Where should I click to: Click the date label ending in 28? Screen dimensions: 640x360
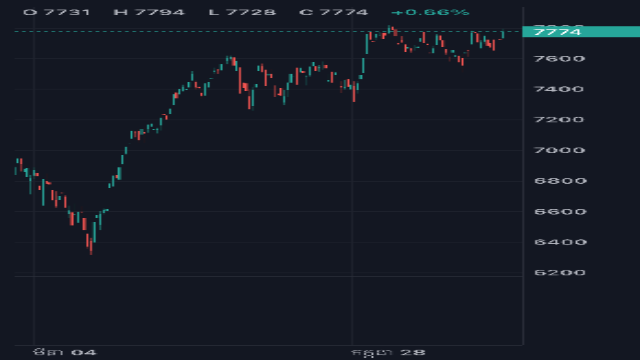click(x=389, y=353)
